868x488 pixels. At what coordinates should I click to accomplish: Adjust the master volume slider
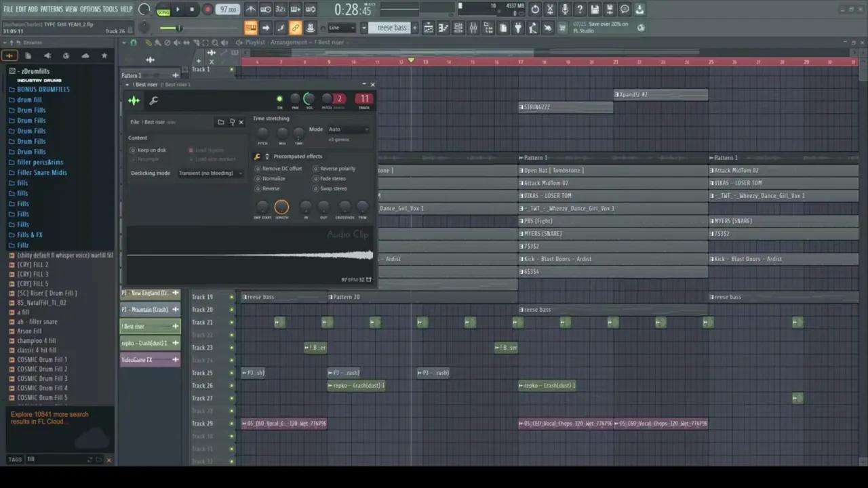(x=179, y=28)
